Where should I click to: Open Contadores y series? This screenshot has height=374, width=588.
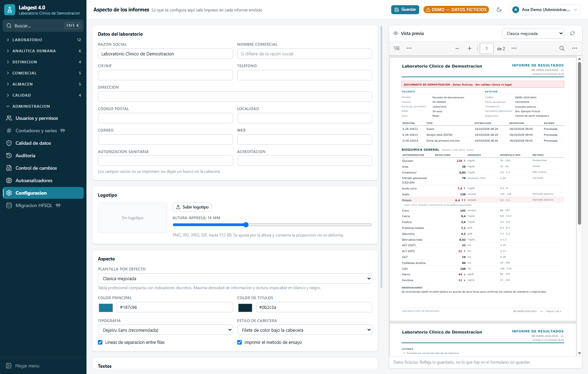click(x=43, y=131)
